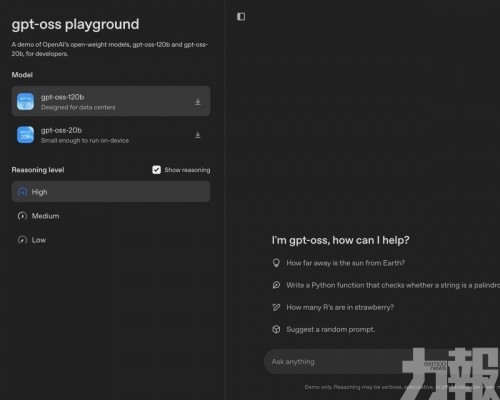Set reasoning level to High
This screenshot has height=400, width=500.
click(x=111, y=192)
